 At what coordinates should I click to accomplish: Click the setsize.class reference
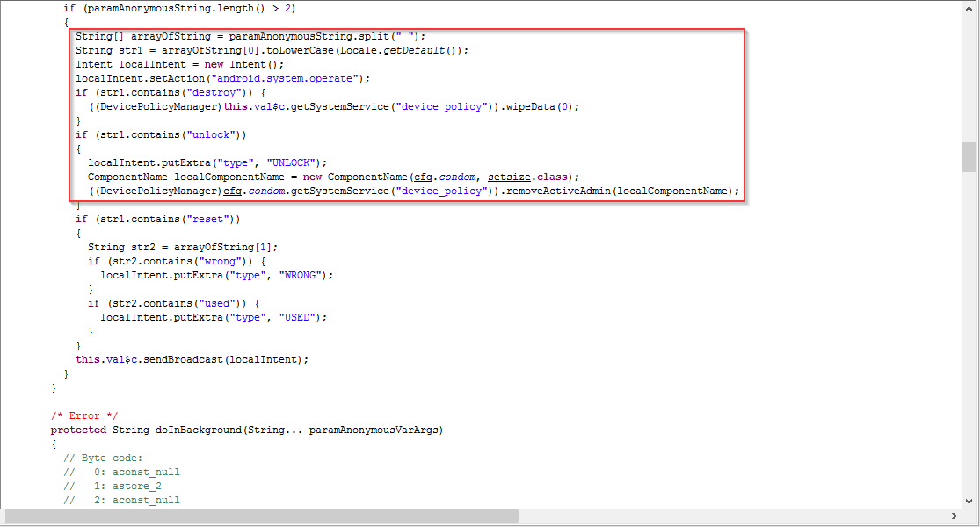point(528,177)
